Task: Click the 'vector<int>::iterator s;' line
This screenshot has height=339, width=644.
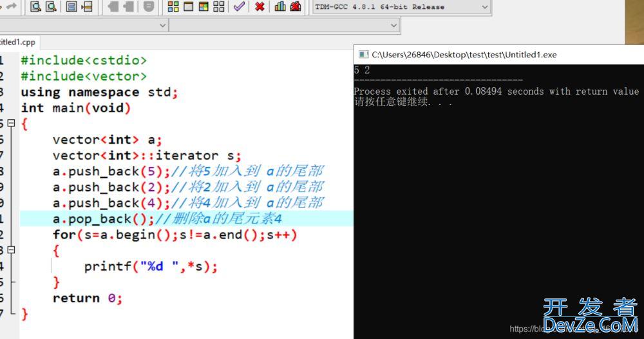Action: [147, 156]
